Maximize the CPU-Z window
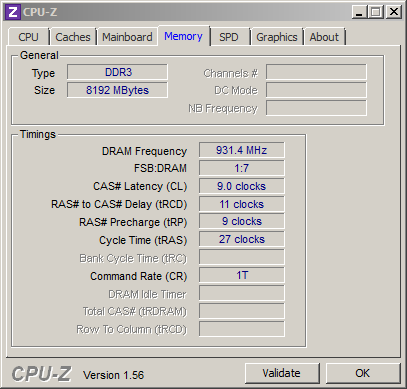407x389 pixels. coord(376,12)
